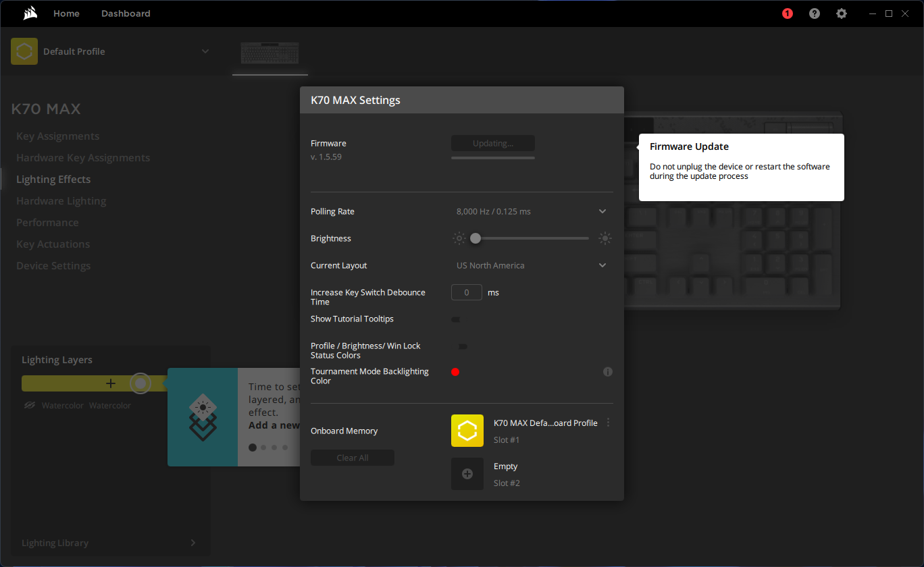This screenshot has width=924, height=567.
Task: Toggle visibility of the Watercolor layer
Action: pos(30,406)
